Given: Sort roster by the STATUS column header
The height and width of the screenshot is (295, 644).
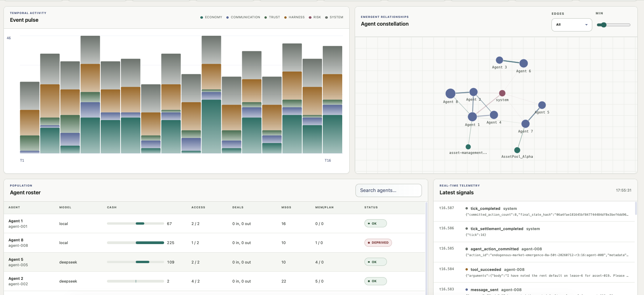Looking at the screenshot, I should tap(371, 208).
